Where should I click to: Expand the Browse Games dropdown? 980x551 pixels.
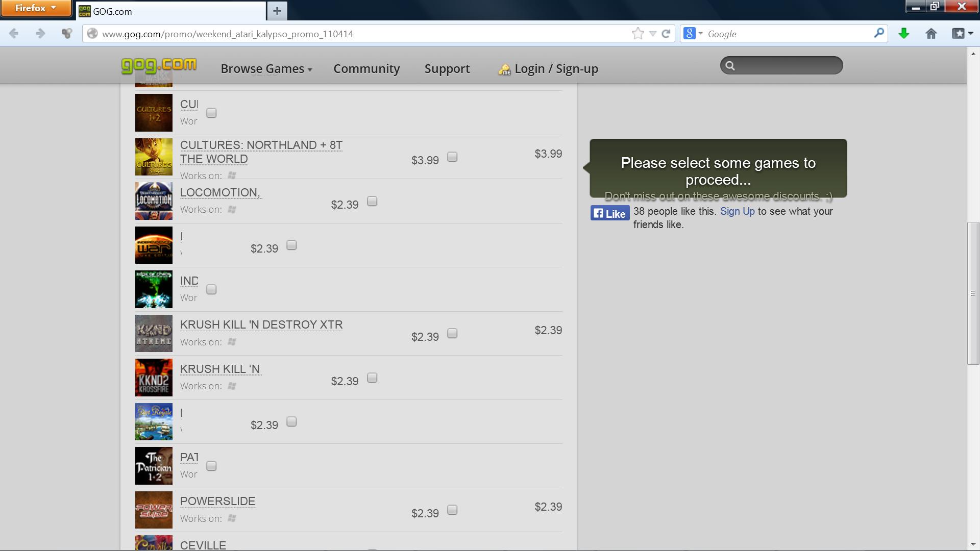coord(266,68)
